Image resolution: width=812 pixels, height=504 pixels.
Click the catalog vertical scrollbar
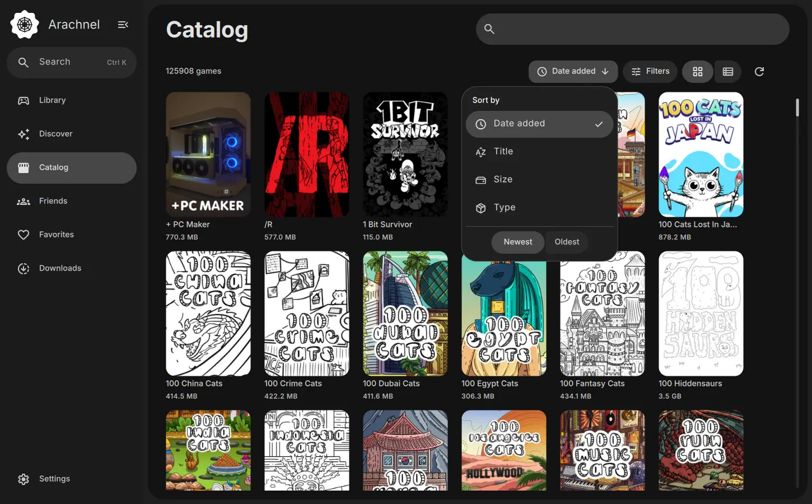(x=797, y=108)
